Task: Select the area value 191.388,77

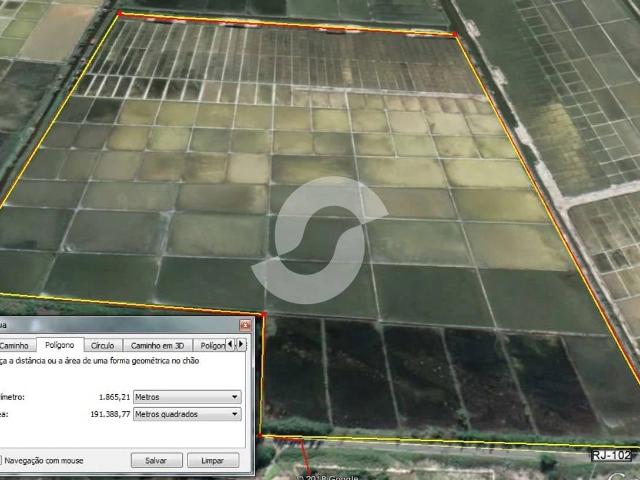Action: 110,414
